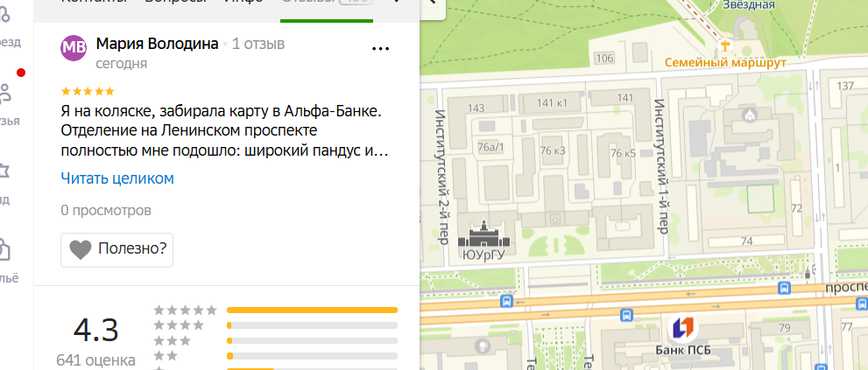Expand the review with 'Читать целиком'
The width and height of the screenshot is (868, 370).
(117, 178)
